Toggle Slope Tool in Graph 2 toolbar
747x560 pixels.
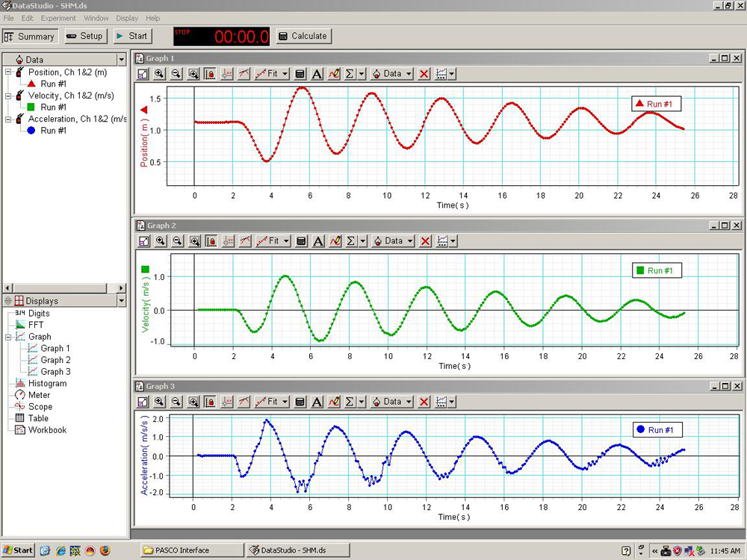click(x=245, y=241)
